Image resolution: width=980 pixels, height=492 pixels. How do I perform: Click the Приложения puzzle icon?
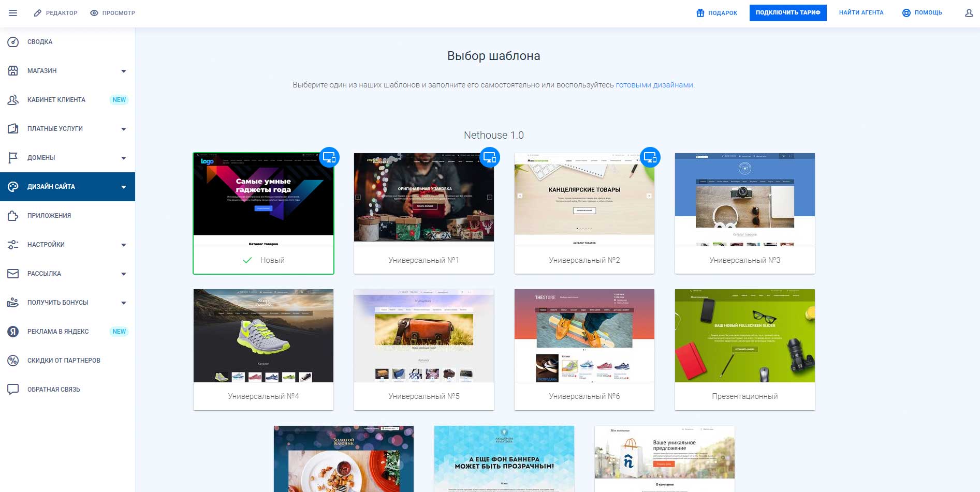tap(13, 216)
